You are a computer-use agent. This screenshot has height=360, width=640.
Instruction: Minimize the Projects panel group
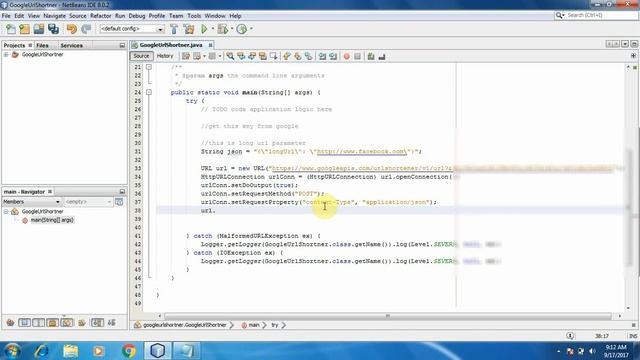tap(122, 45)
